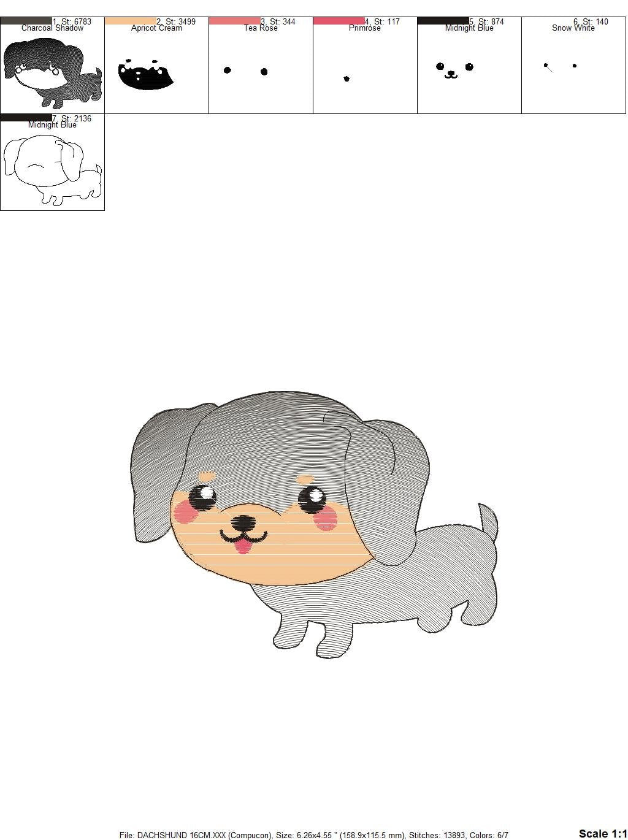628x840 pixels.
Task: Click the dachshund embroidery design preview
Action: (x=315, y=524)
